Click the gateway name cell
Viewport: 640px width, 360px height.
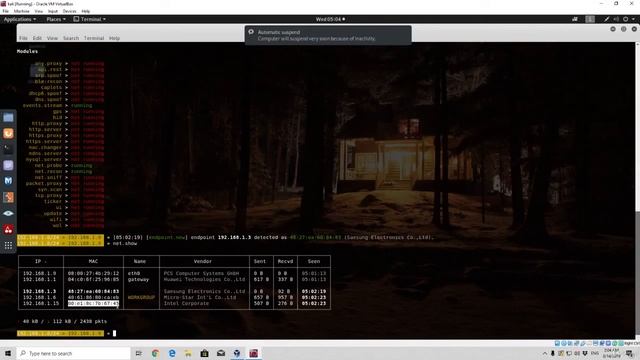click(138, 280)
